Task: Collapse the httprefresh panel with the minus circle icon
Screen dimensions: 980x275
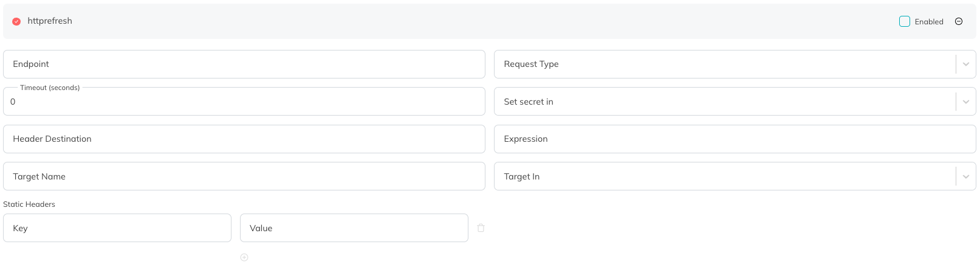Action: click(x=959, y=21)
